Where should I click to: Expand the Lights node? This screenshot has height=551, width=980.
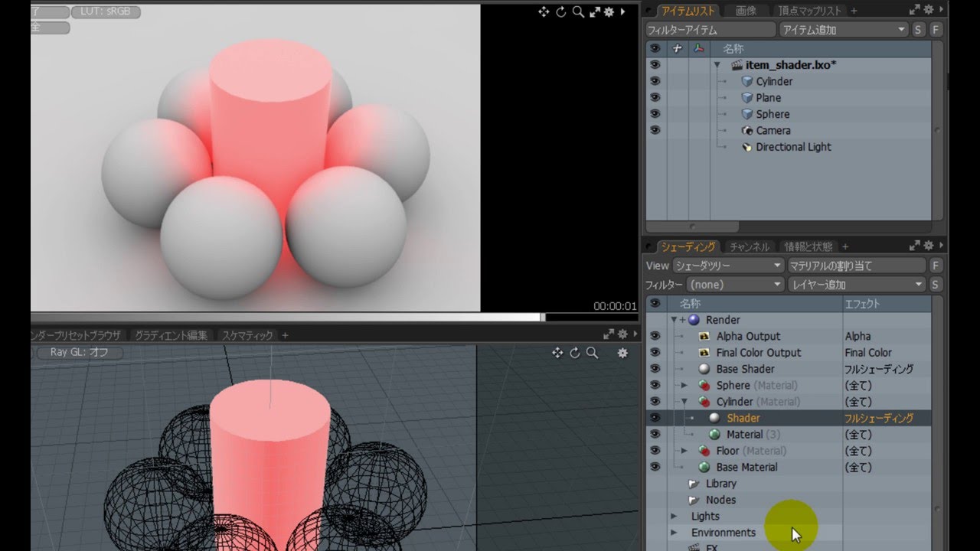click(x=675, y=517)
